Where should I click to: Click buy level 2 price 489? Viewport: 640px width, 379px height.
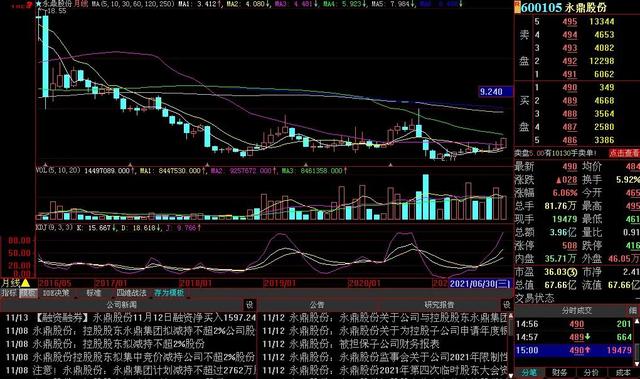tap(570, 100)
